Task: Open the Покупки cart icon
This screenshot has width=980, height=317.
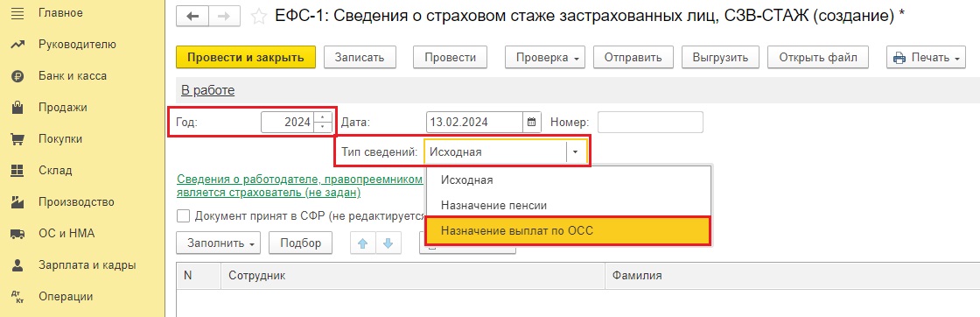Action: [17, 139]
